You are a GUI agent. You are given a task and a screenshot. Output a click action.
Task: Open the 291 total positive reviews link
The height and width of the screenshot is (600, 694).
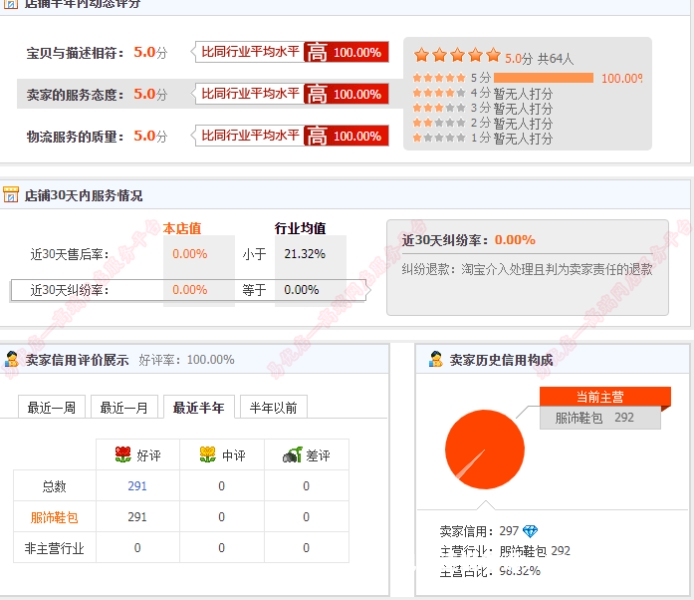pos(137,486)
